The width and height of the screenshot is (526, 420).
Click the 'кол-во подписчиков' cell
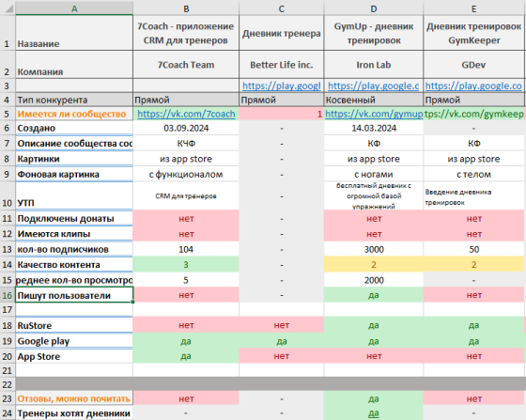click(74, 249)
